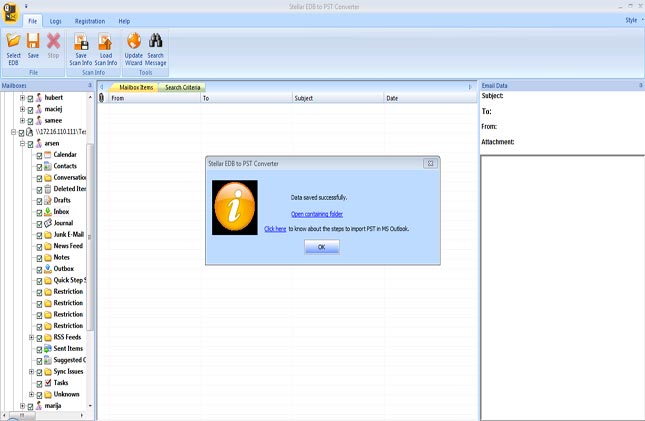The height and width of the screenshot is (421, 645).
Task: Click the 'Click here' import steps link
Action: pos(275,229)
